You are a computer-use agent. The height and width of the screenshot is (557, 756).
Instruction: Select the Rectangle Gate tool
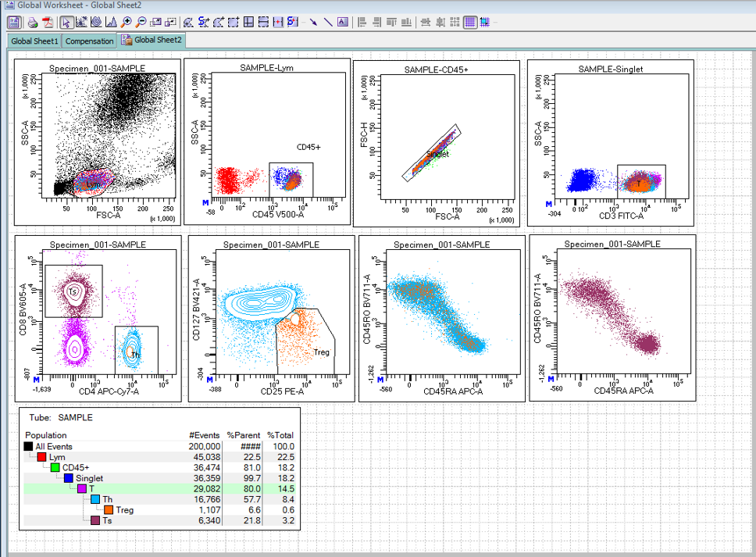click(x=233, y=23)
